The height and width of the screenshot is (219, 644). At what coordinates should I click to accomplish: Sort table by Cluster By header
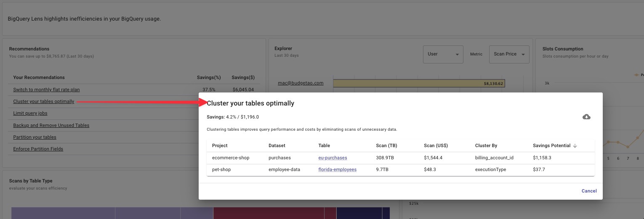point(486,145)
